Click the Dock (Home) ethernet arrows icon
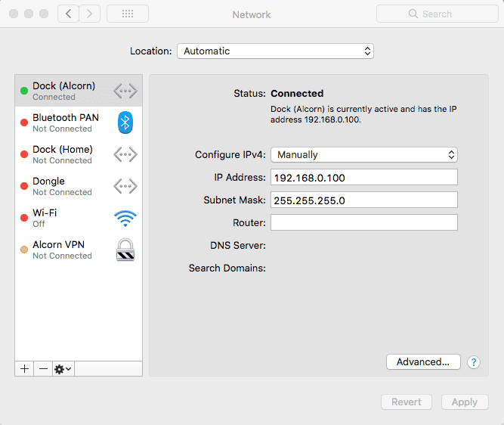 125,155
